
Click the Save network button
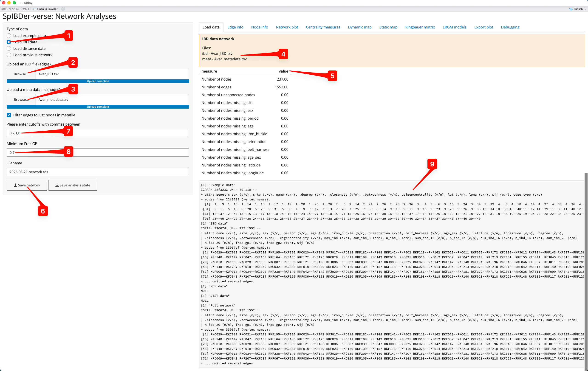click(27, 185)
